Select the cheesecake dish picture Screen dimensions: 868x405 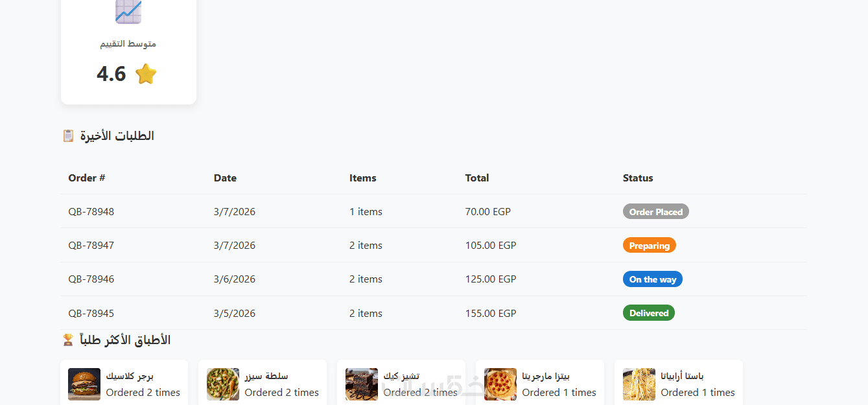tap(362, 384)
